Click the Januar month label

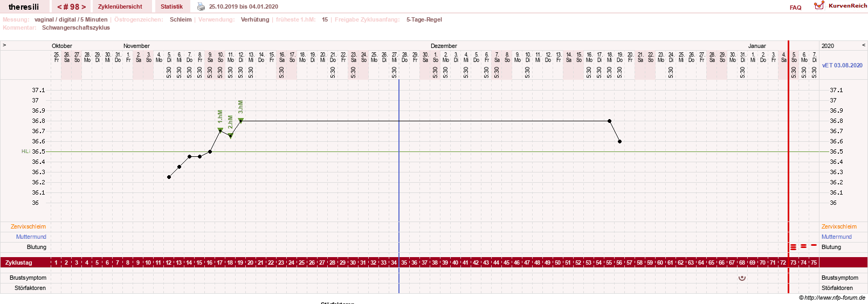point(757,46)
